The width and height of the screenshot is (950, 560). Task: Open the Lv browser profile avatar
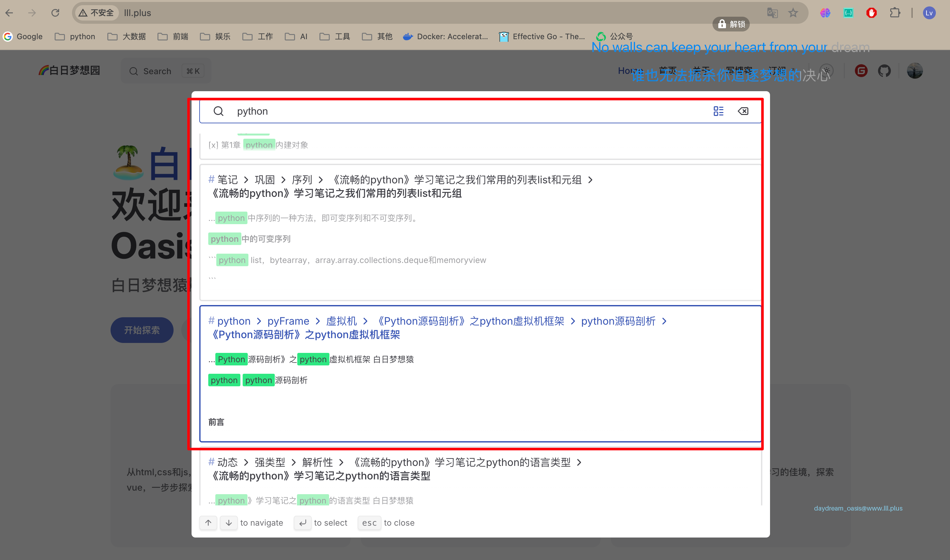[x=929, y=13]
